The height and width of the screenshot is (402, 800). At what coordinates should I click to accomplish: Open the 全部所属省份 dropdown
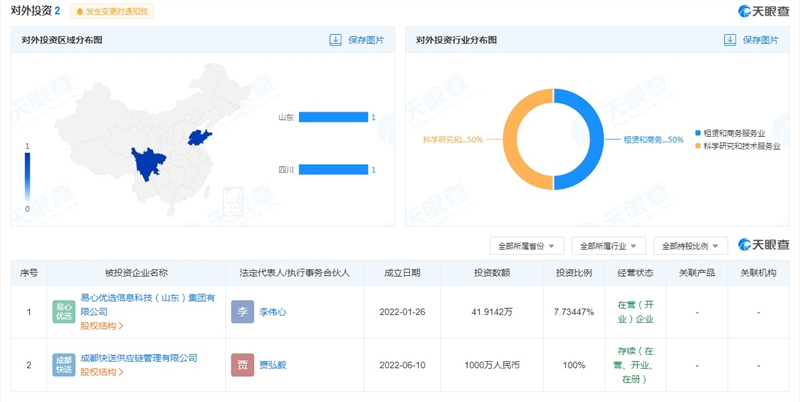tap(527, 245)
